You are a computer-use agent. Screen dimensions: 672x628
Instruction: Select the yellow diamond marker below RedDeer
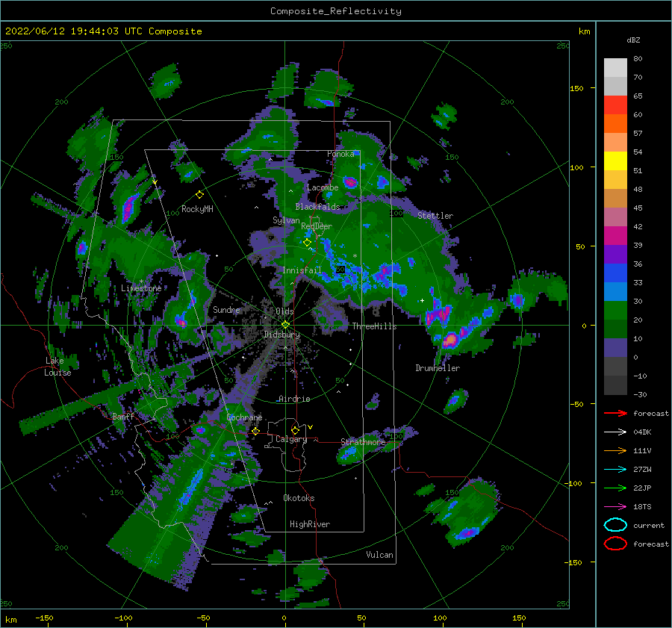pyautogui.click(x=307, y=243)
